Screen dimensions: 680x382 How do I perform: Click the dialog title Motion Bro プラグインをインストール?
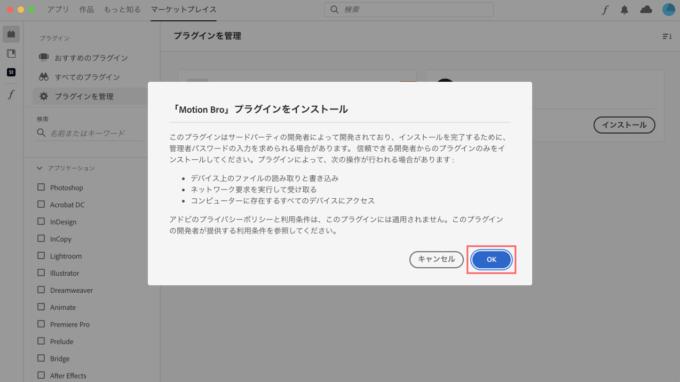[x=259, y=109]
